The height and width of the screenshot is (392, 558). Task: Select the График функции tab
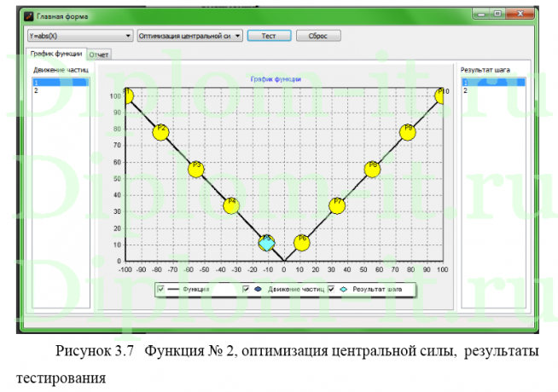pyautogui.click(x=56, y=53)
